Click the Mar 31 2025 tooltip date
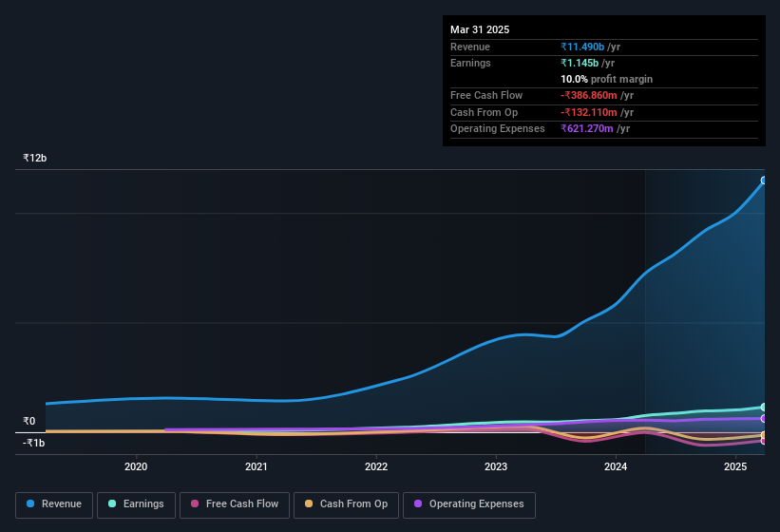Image resolution: width=780 pixels, height=532 pixels. coord(480,29)
